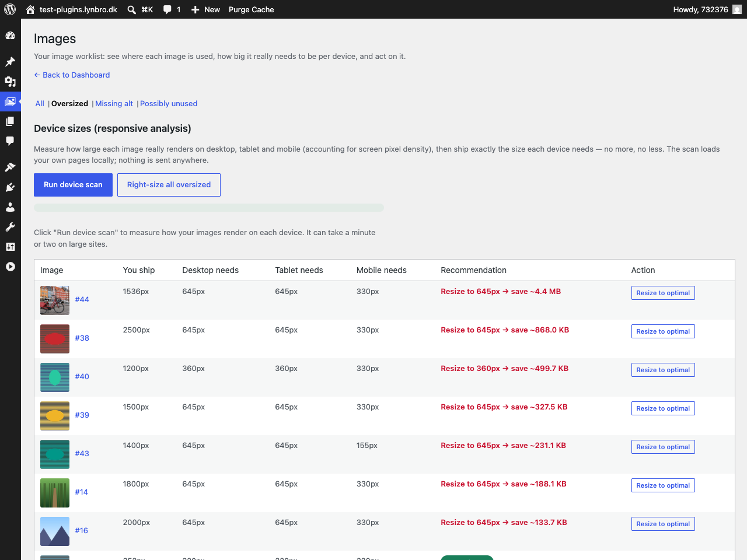Open Settings sliders sidebar icon

[x=10, y=247]
